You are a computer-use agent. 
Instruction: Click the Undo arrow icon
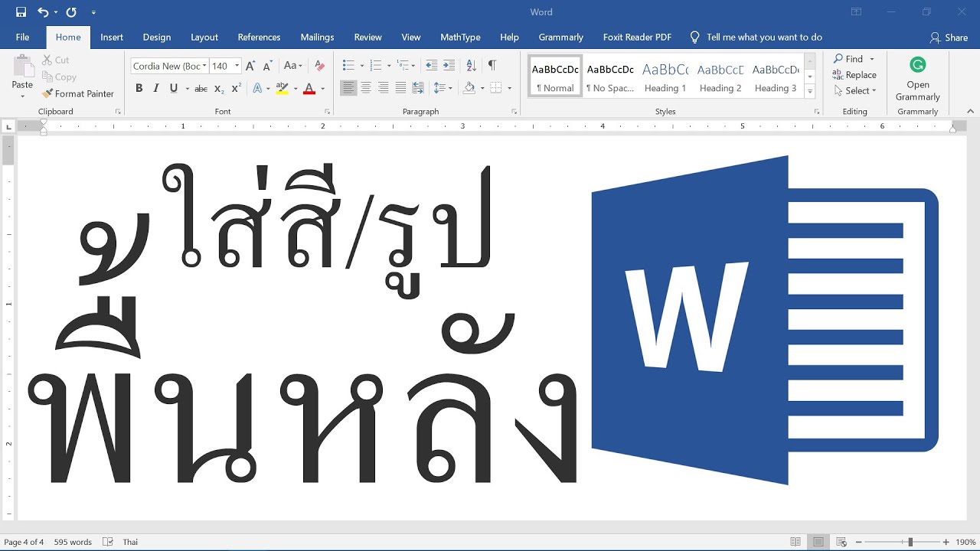click(x=43, y=12)
